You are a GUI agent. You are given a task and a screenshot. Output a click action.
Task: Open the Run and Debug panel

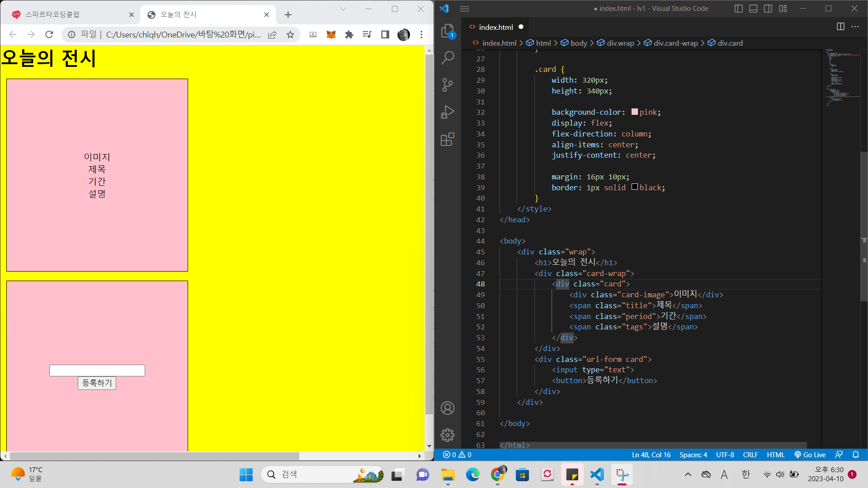pos(448,112)
